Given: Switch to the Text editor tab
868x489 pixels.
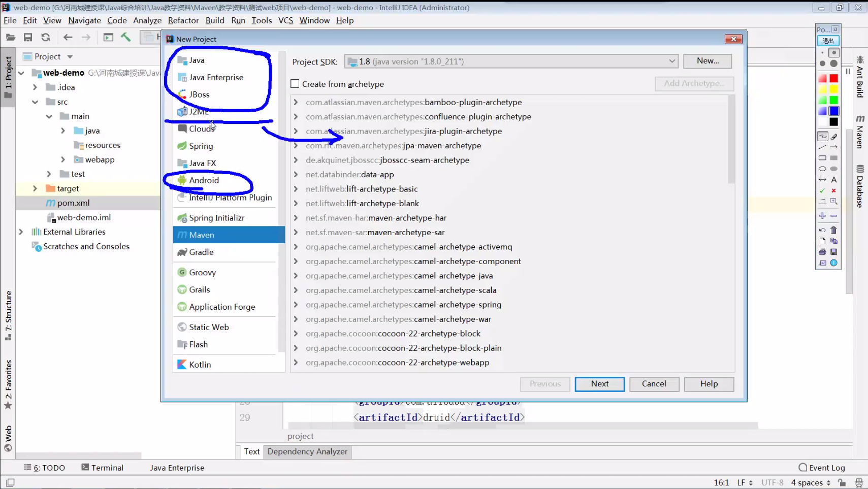Looking at the screenshot, I should [251, 451].
